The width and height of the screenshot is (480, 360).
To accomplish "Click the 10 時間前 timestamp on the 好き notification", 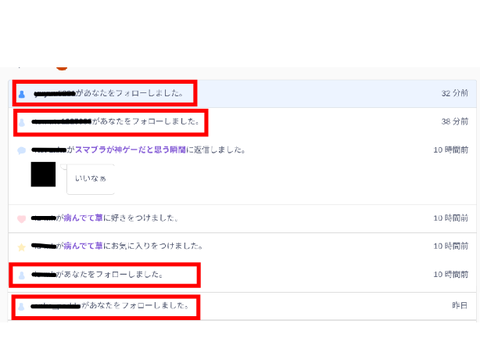I will 451,218.
